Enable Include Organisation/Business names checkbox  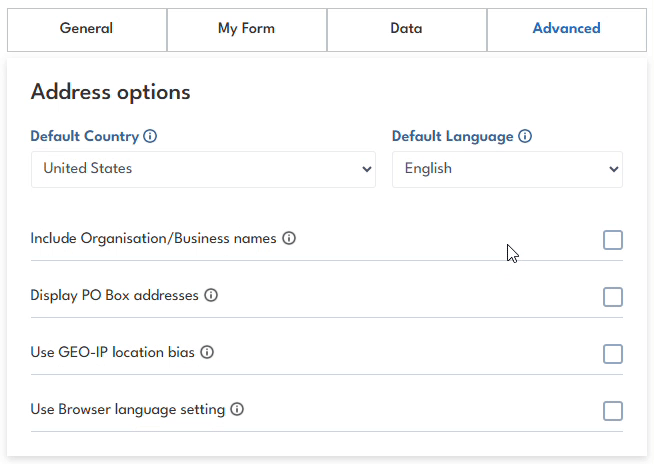coord(613,240)
